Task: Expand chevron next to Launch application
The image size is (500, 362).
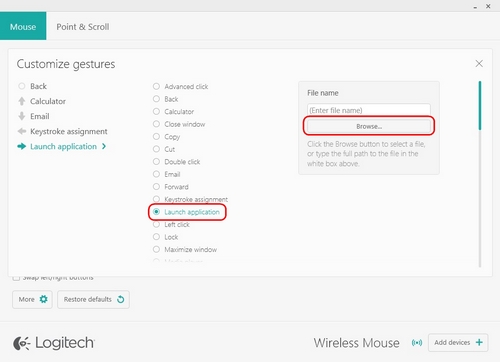Action: 104,146
